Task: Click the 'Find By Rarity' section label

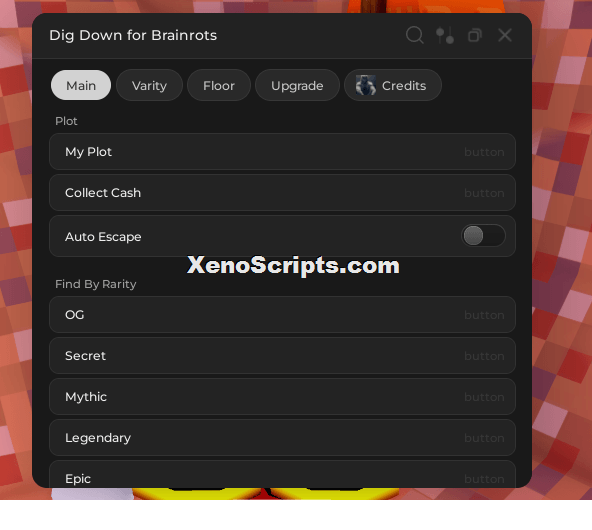Action: point(96,284)
